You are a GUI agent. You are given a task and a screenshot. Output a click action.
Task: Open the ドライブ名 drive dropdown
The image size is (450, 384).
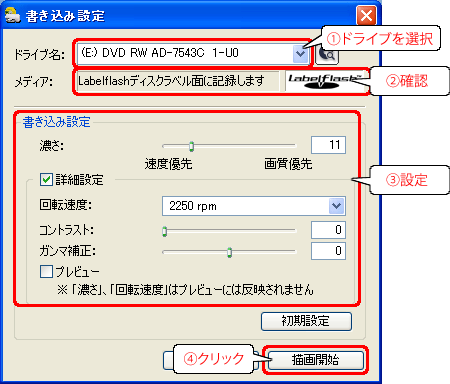(x=300, y=54)
